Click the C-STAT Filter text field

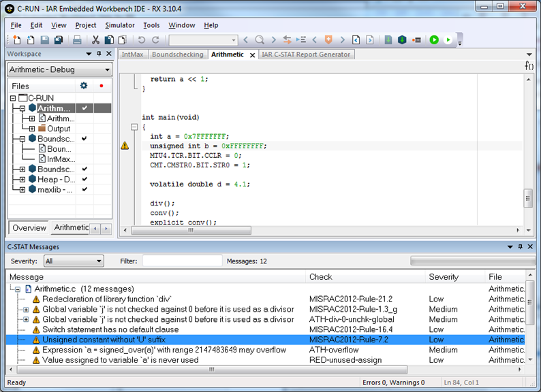pyautogui.click(x=182, y=261)
